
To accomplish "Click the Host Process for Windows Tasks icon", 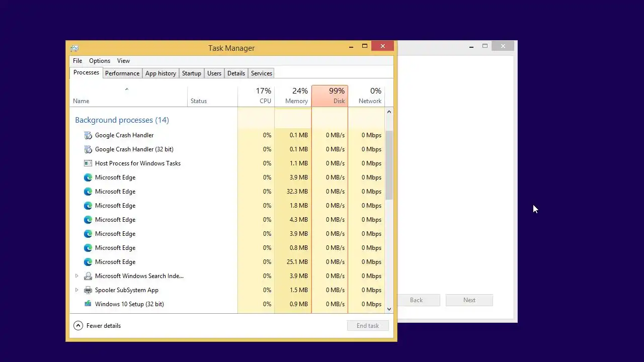I will click(x=88, y=163).
